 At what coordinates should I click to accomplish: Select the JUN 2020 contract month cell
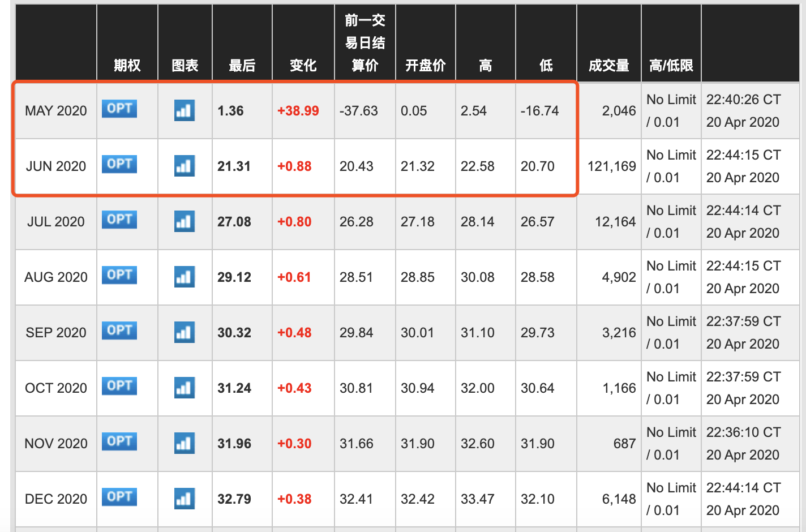coord(56,166)
